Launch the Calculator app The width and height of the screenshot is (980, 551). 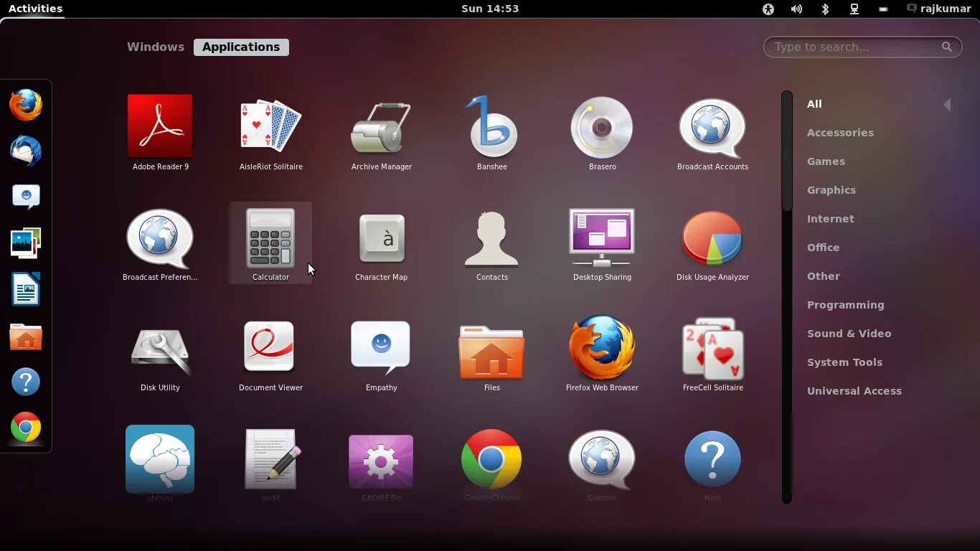[270, 244]
